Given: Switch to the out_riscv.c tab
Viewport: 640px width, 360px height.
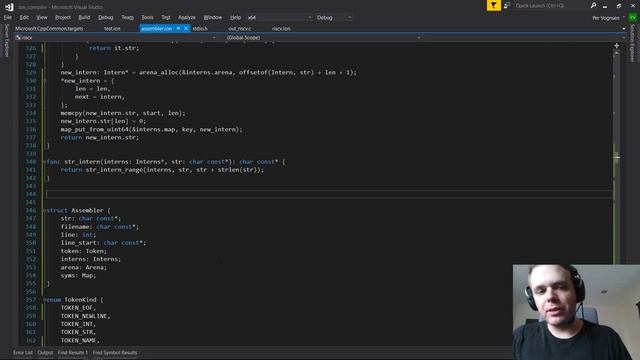Looking at the screenshot, I should pyautogui.click(x=240, y=29).
